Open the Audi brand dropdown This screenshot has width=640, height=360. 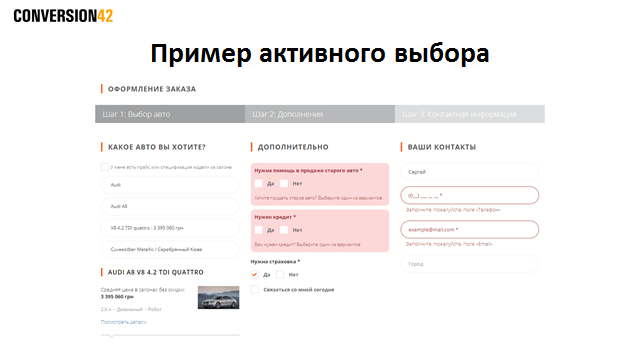point(170,185)
